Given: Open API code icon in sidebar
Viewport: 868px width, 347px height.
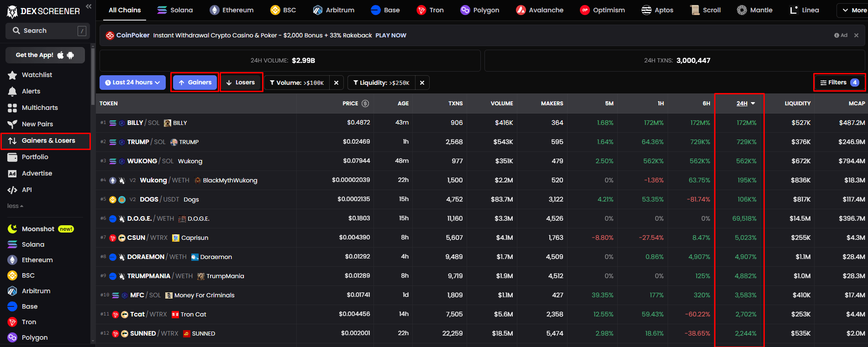Looking at the screenshot, I should point(12,190).
